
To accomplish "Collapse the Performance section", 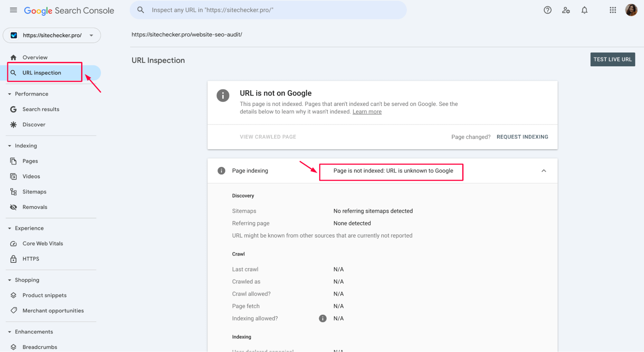I will point(9,94).
